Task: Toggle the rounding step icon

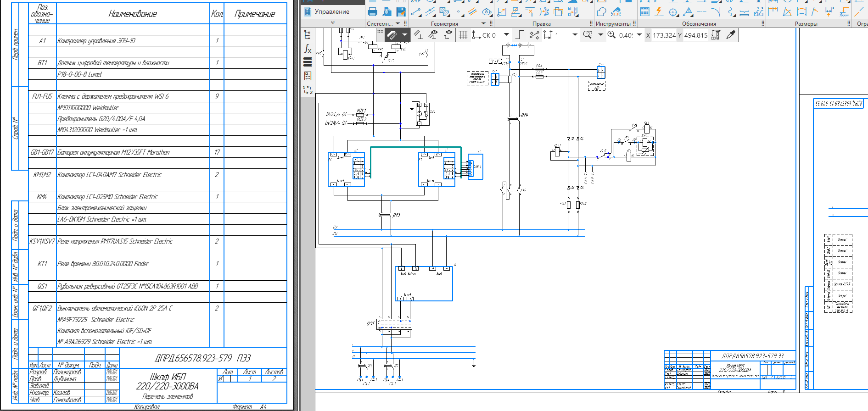Action: (x=534, y=35)
